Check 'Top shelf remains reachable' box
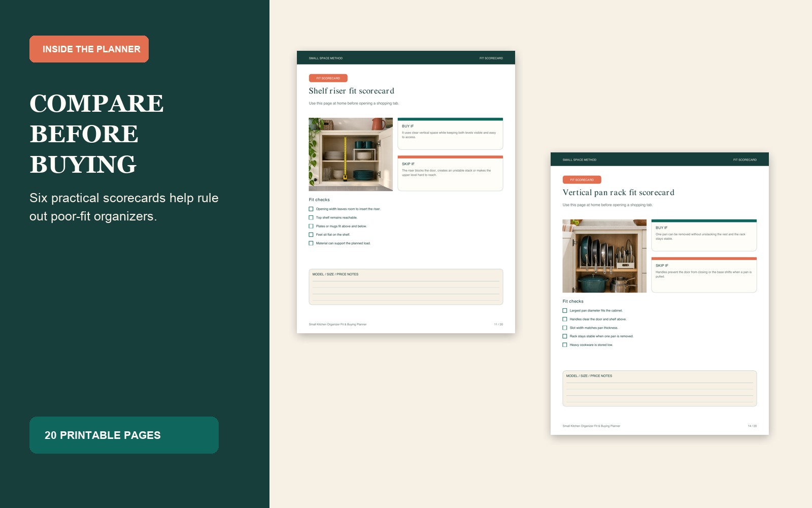The image size is (812, 508). [x=311, y=217]
